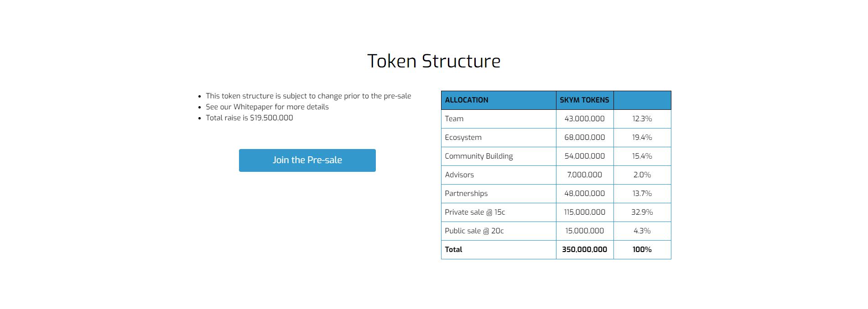
Task: Select the Team row label
Action: point(454,119)
